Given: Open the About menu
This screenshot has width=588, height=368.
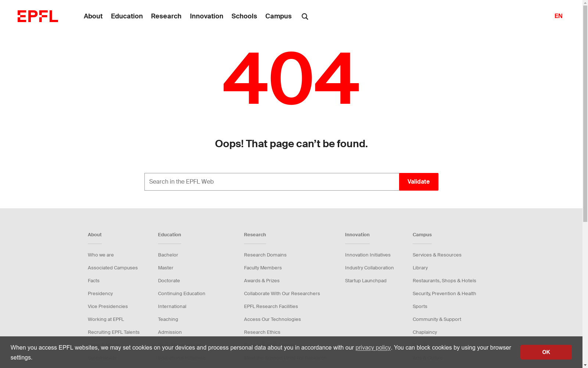Looking at the screenshot, I should (93, 16).
